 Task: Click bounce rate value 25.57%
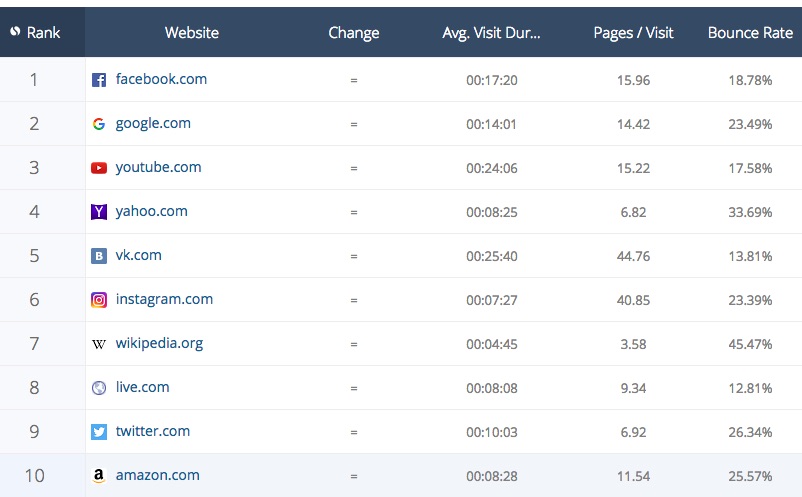tap(750, 476)
